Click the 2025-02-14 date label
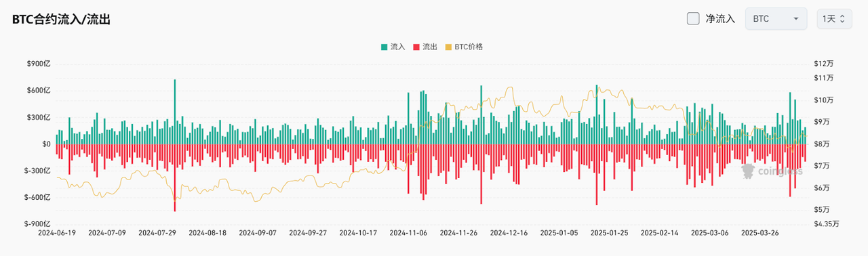 (659, 232)
